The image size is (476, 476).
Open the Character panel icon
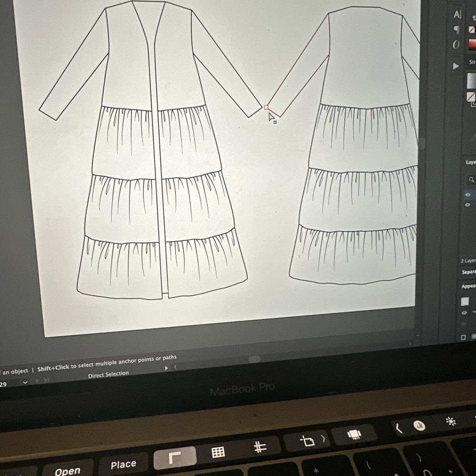pyautogui.click(x=457, y=15)
